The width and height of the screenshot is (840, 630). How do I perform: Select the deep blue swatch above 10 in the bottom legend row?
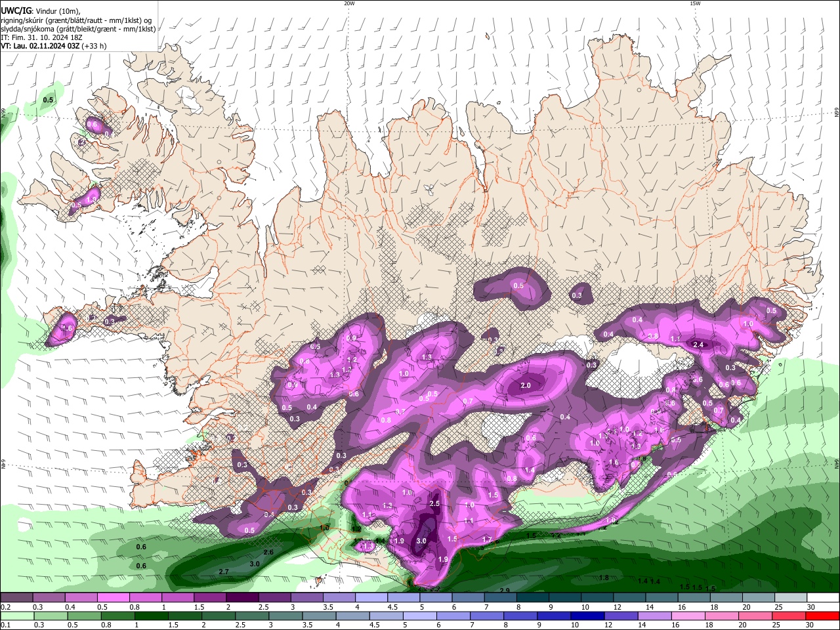587,616
